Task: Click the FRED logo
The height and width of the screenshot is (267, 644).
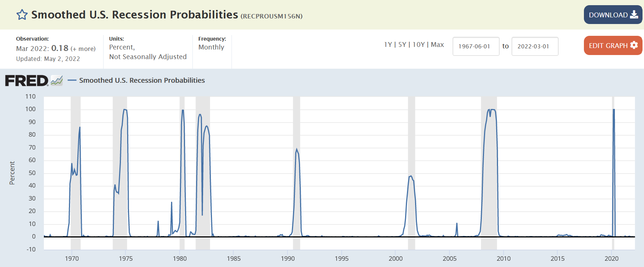Action: 27,81
